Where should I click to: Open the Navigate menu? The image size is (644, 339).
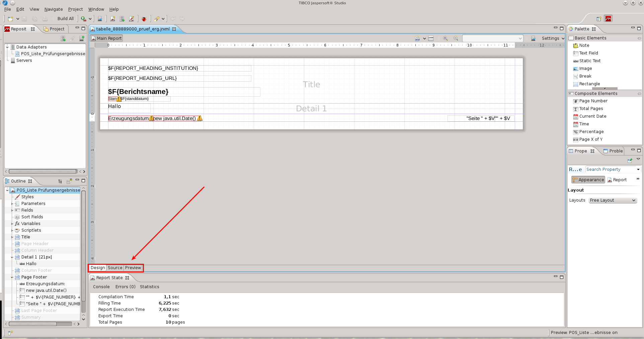pyautogui.click(x=54, y=9)
